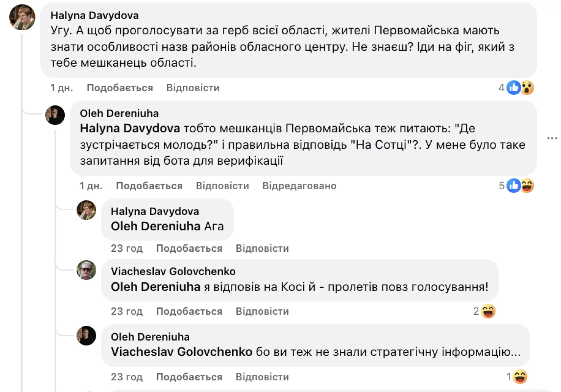Viewport: 561px width, 392px height.
Task: Open the comment options three-dot menu
Action: [552, 138]
